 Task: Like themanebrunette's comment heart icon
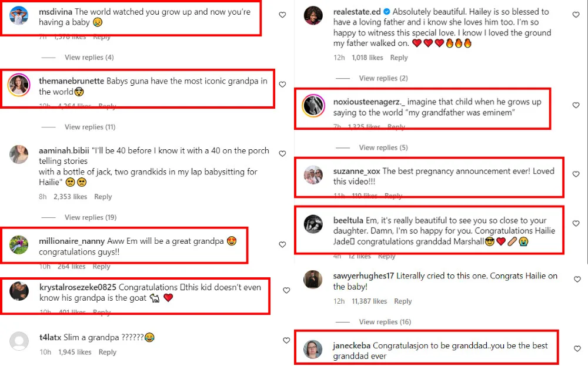click(283, 85)
